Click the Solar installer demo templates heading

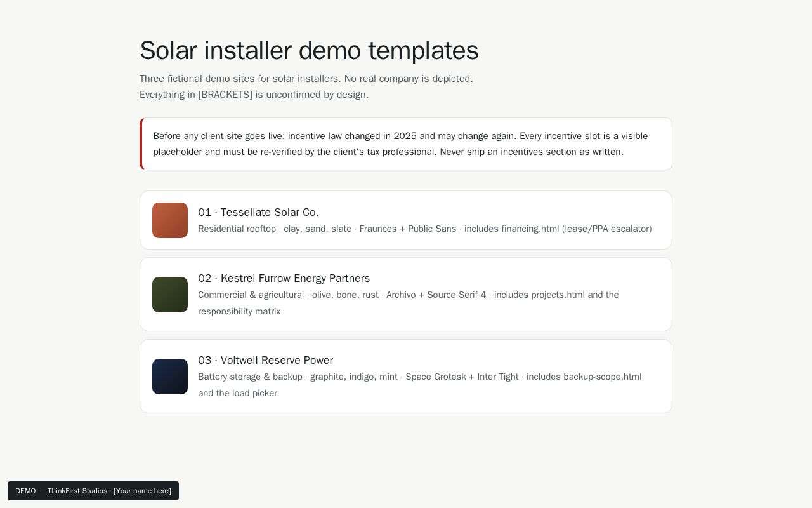309,51
